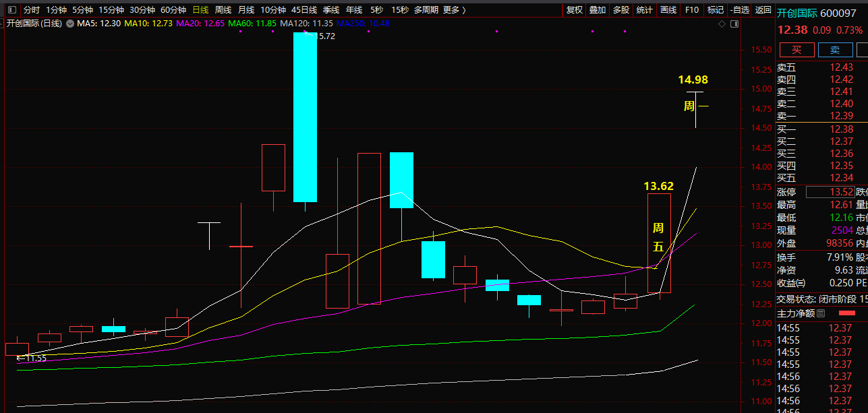Open the 多周期 multi-period view
The image size is (868, 413).
coord(426,10)
